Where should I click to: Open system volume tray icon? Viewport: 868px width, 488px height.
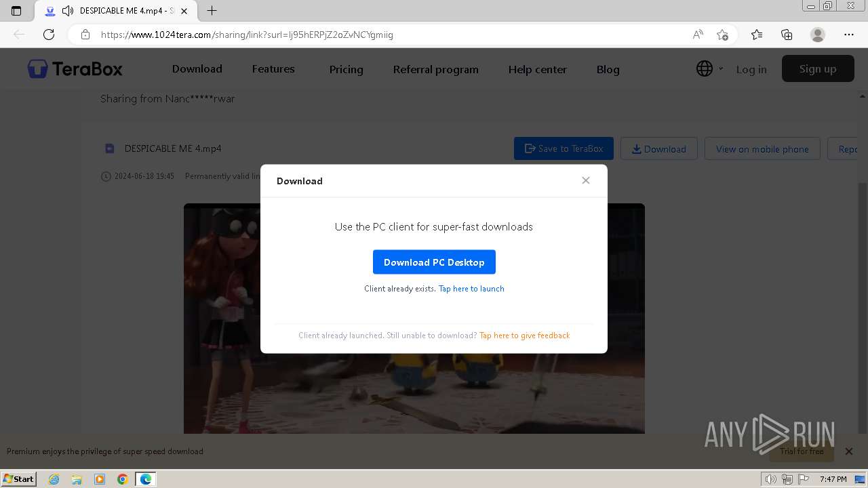(771, 479)
